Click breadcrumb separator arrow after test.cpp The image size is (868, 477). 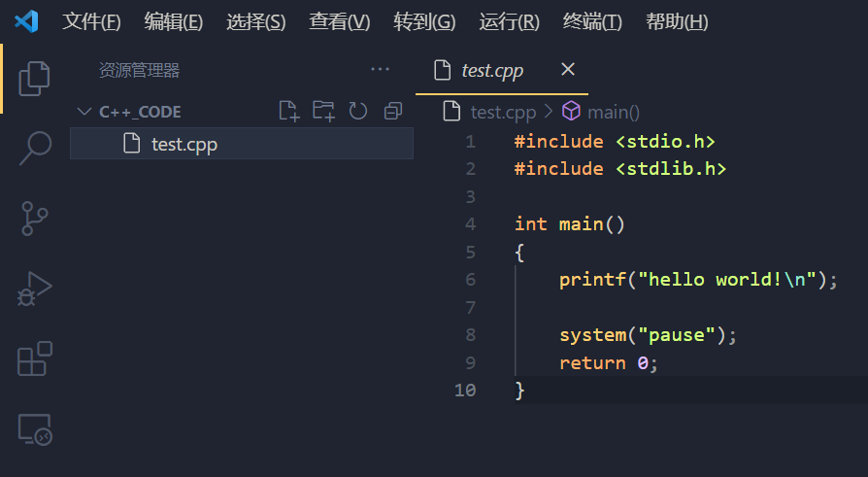[x=549, y=112]
